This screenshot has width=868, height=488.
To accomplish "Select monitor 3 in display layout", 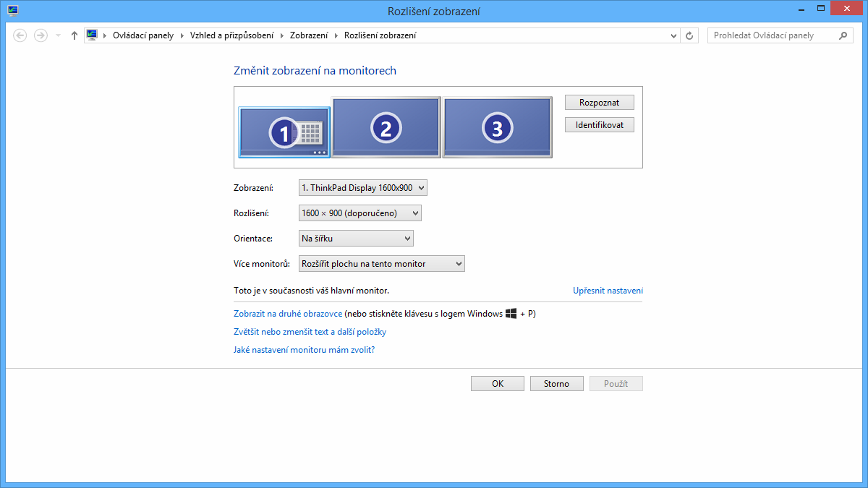I will 497,127.
